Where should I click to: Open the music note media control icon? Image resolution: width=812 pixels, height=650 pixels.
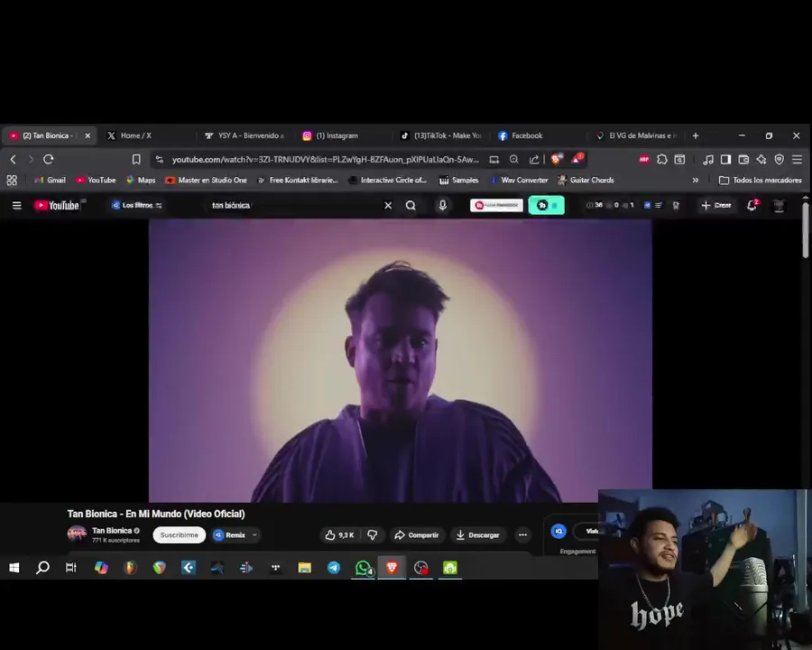coord(708,160)
